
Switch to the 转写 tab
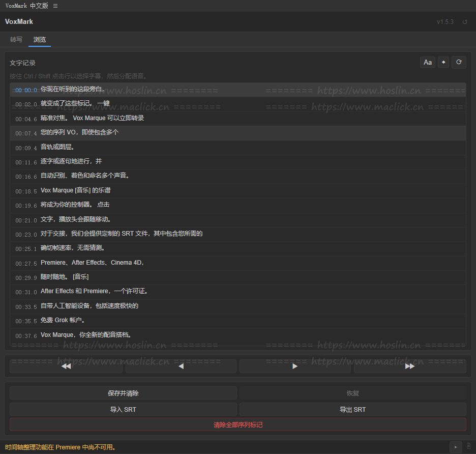16,40
